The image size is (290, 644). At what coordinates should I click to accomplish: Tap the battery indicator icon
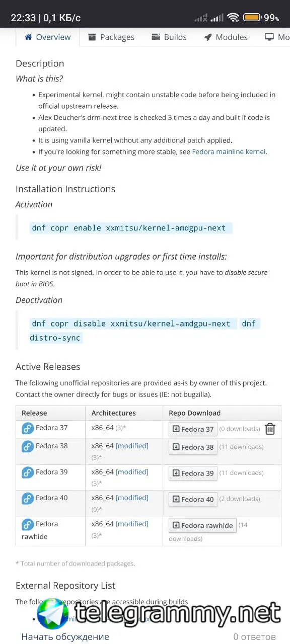pyautogui.click(x=252, y=18)
